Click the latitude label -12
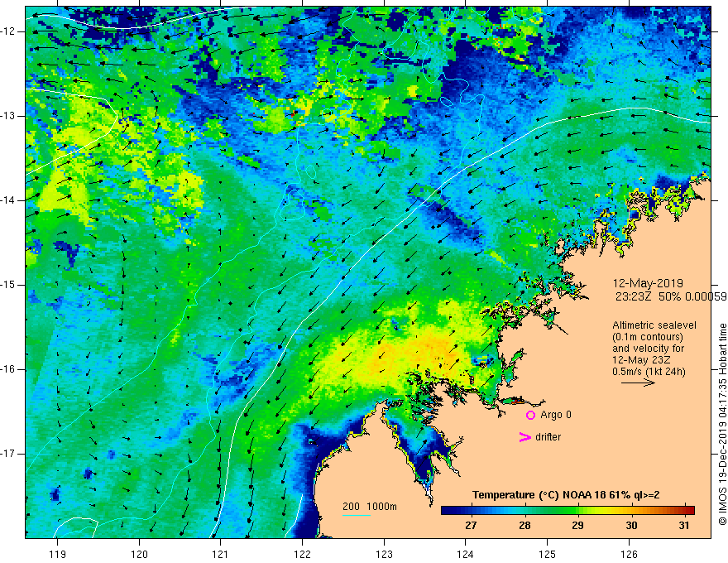 coord(8,31)
